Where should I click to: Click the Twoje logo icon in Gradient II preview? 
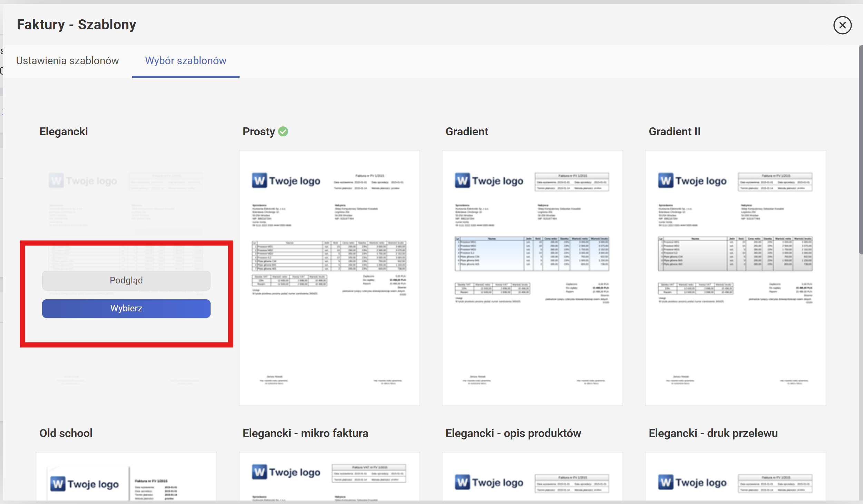click(x=666, y=181)
